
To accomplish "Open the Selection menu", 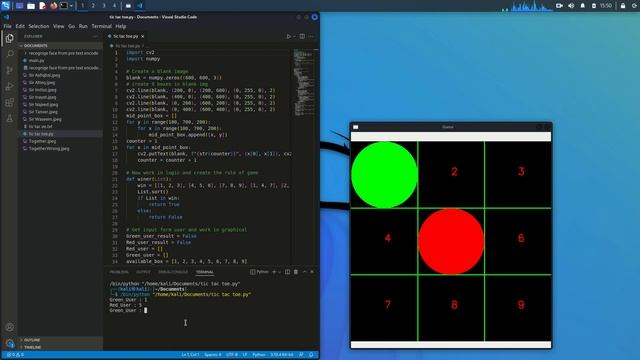I will coord(39,26).
